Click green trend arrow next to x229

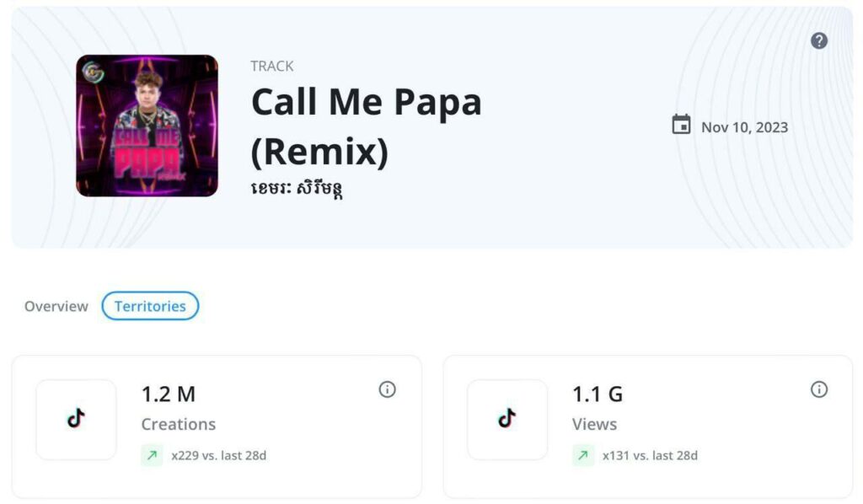pyautogui.click(x=152, y=456)
